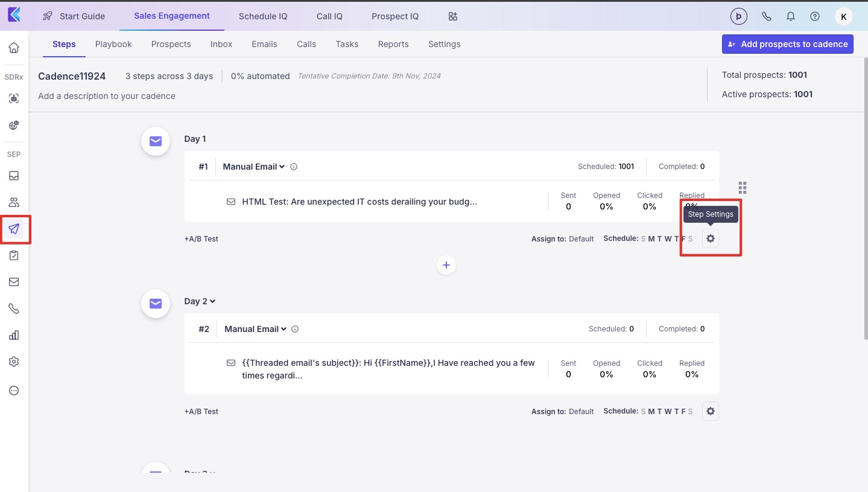Click the Day 2 email step icon
The height and width of the screenshot is (492, 868).
coord(156,304)
